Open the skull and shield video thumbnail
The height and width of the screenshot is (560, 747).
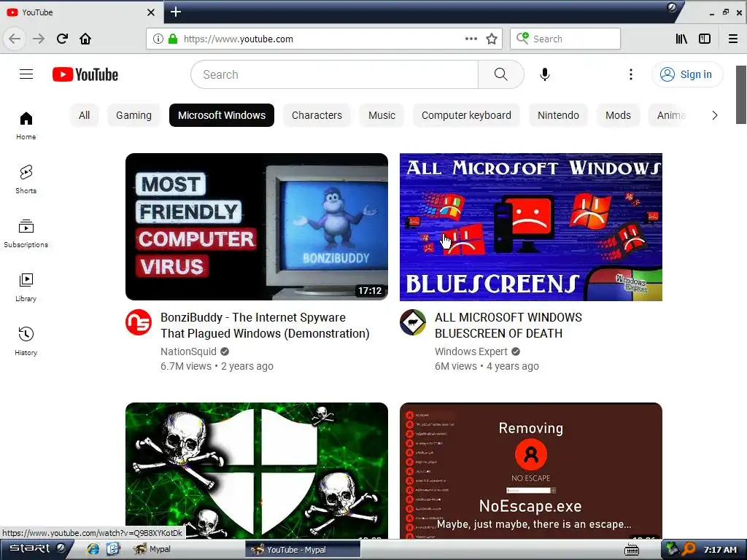tap(257, 471)
